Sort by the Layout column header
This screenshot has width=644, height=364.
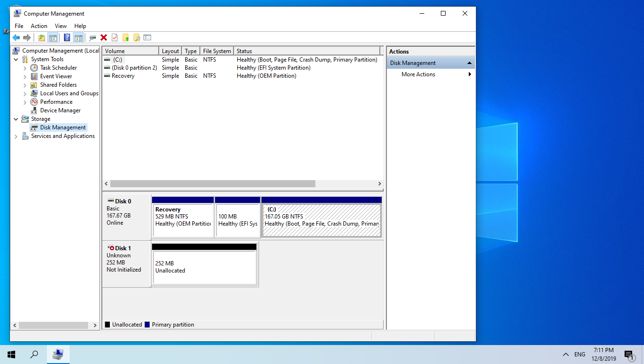click(170, 51)
